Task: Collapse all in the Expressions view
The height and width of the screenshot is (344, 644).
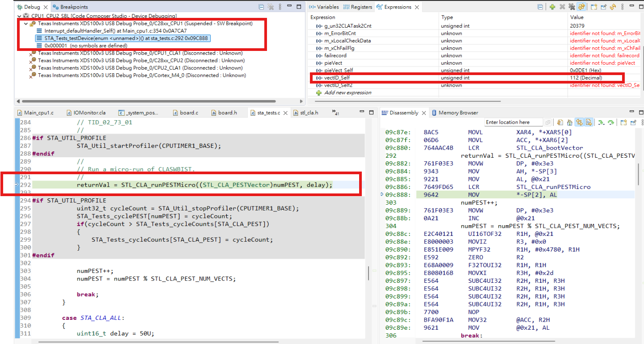Action: point(540,7)
